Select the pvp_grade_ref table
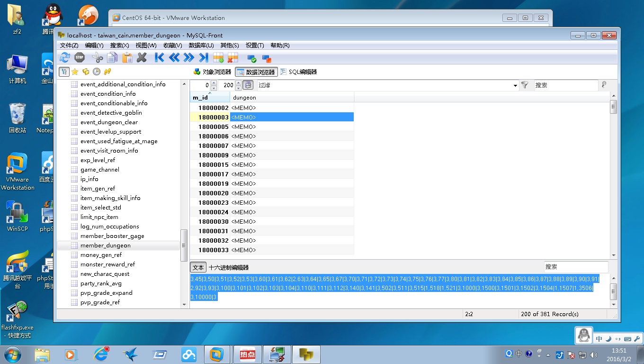 [100, 302]
